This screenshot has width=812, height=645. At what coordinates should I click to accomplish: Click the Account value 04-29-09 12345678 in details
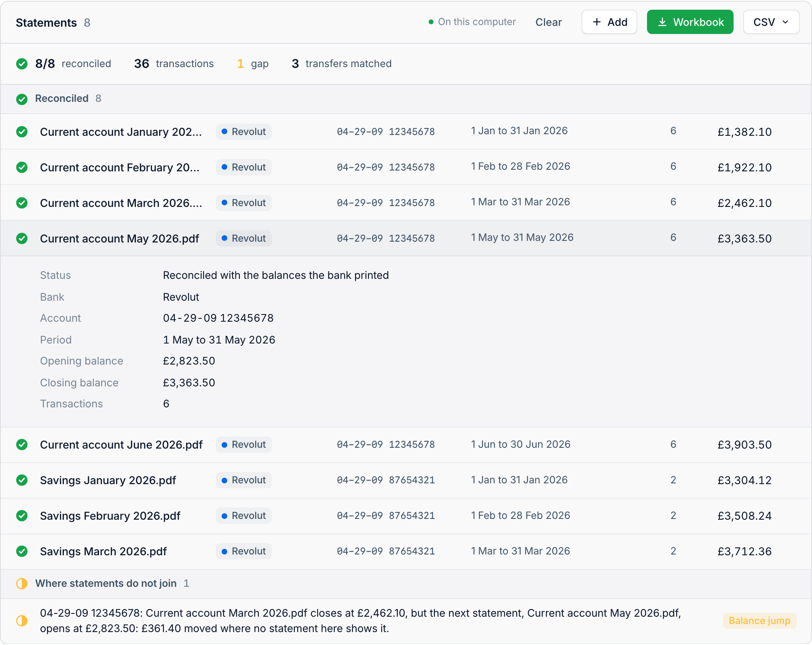[218, 318]
